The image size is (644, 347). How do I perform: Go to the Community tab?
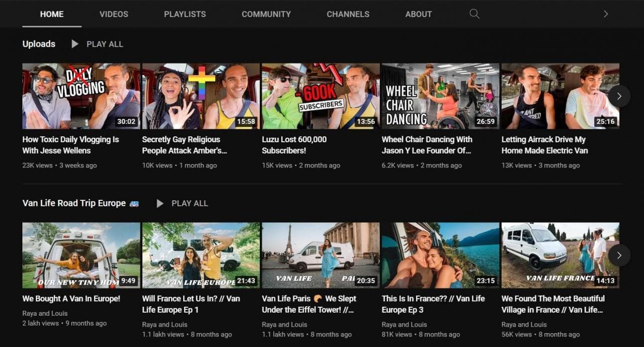pyautogui.click(x=266, y=14)
